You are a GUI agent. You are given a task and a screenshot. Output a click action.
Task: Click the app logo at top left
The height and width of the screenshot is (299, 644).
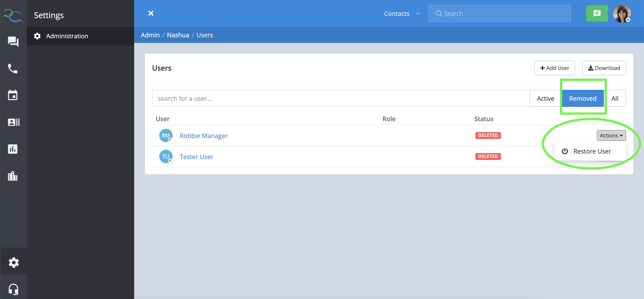(x=13, y=16)
